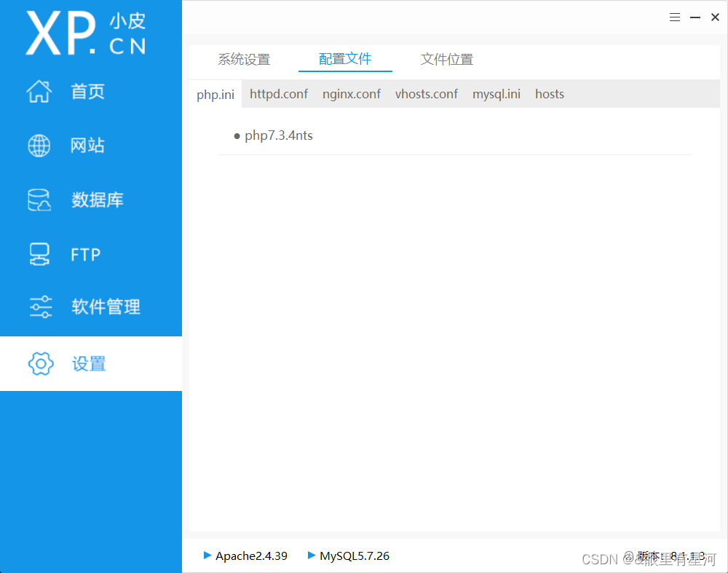Viewport: 728px width, 573px height.
Task: Select the mysql.ini sub-tab
Action: pyautogui.click(x=496, y=94)
